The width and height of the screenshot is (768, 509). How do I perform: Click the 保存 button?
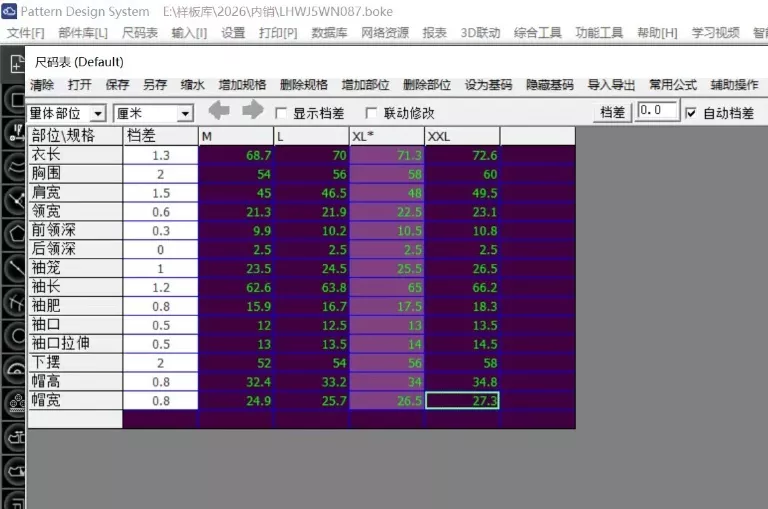click(x=117, y=85)
